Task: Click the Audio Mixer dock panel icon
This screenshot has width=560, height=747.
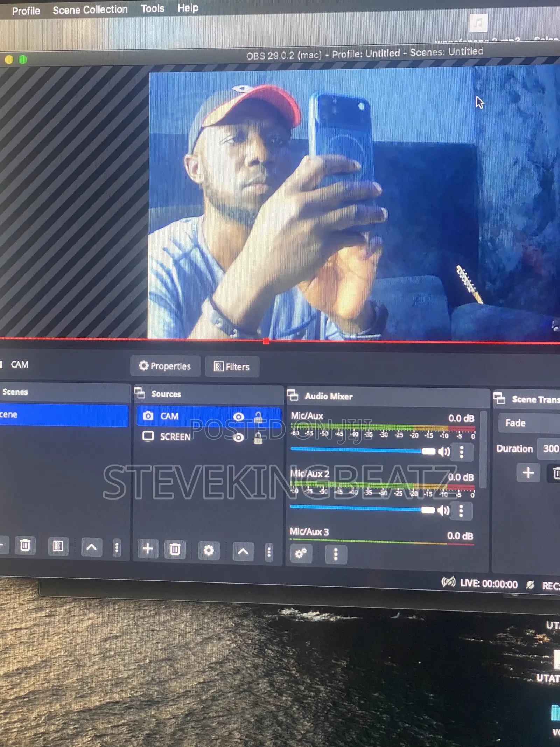Action: tap(293, 395)
